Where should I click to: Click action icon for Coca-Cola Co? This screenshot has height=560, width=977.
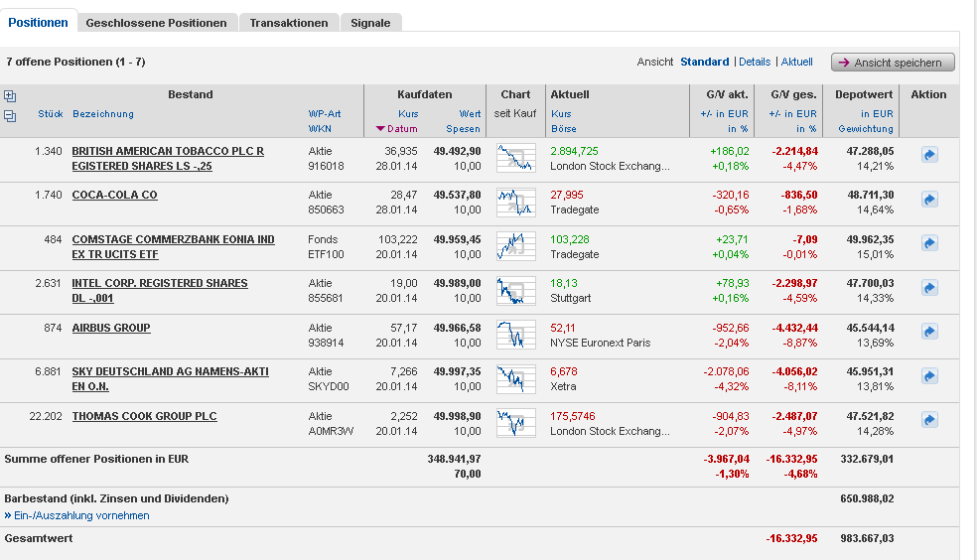tap(929, 200)
